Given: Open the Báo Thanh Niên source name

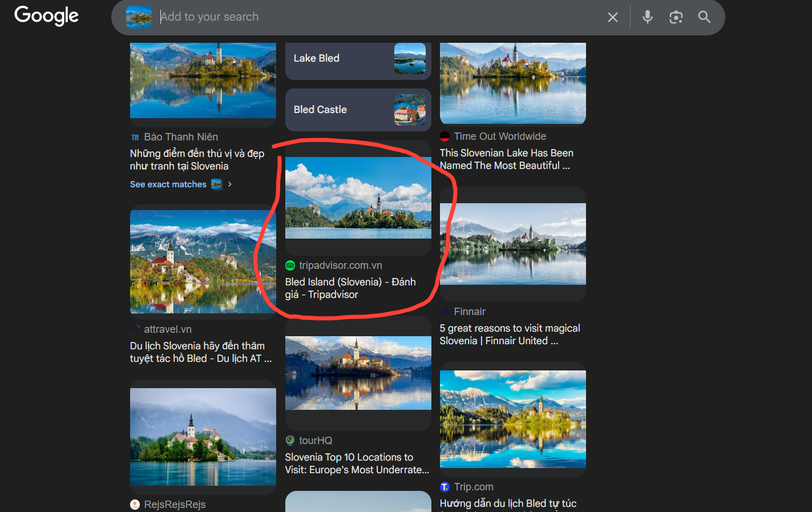Looking at the screenshot, I should point(181,137).
